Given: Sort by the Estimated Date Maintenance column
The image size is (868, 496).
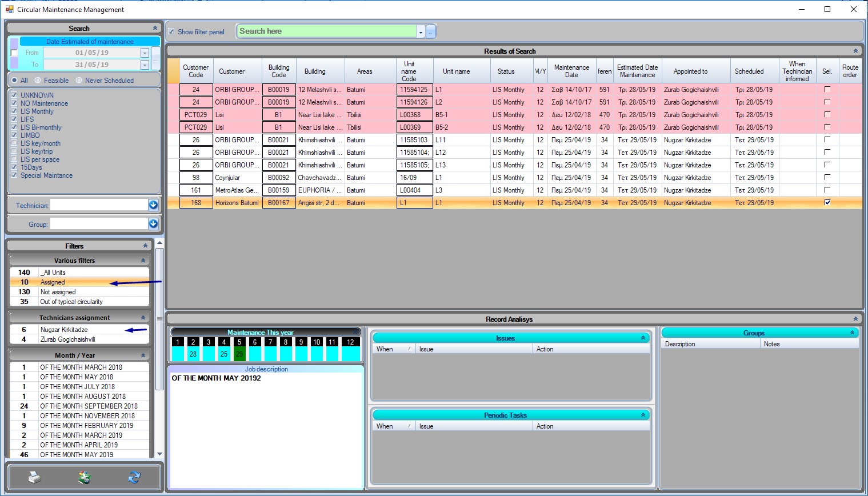Looking at the screenshot, I should click(637, 71).
